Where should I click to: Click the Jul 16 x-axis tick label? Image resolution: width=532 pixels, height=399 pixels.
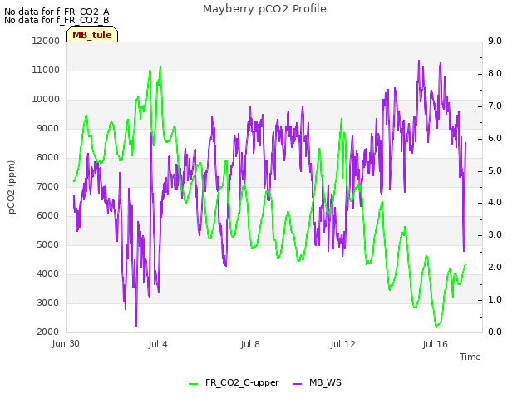coord(435,344)
